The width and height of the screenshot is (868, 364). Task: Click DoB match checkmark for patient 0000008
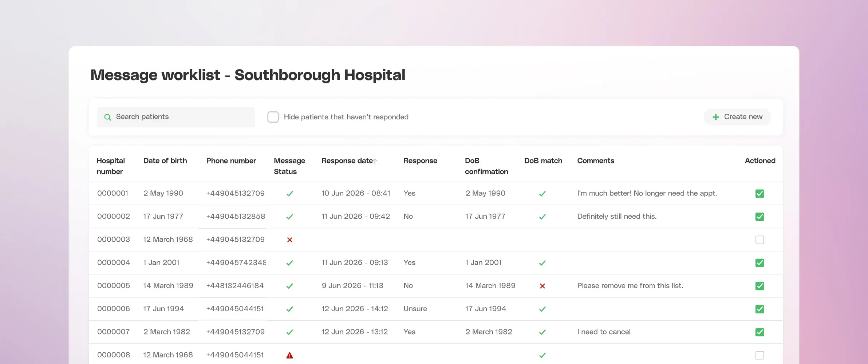point(542,355)
